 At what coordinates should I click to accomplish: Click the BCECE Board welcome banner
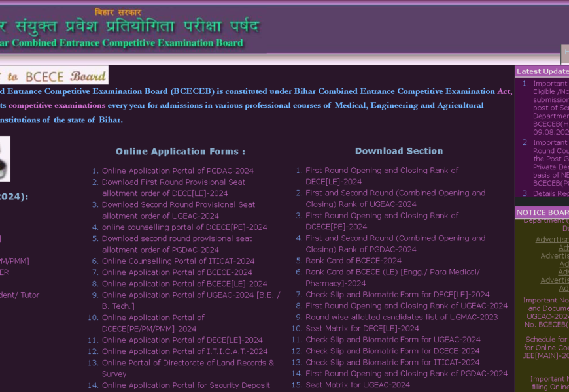[54, 76]
